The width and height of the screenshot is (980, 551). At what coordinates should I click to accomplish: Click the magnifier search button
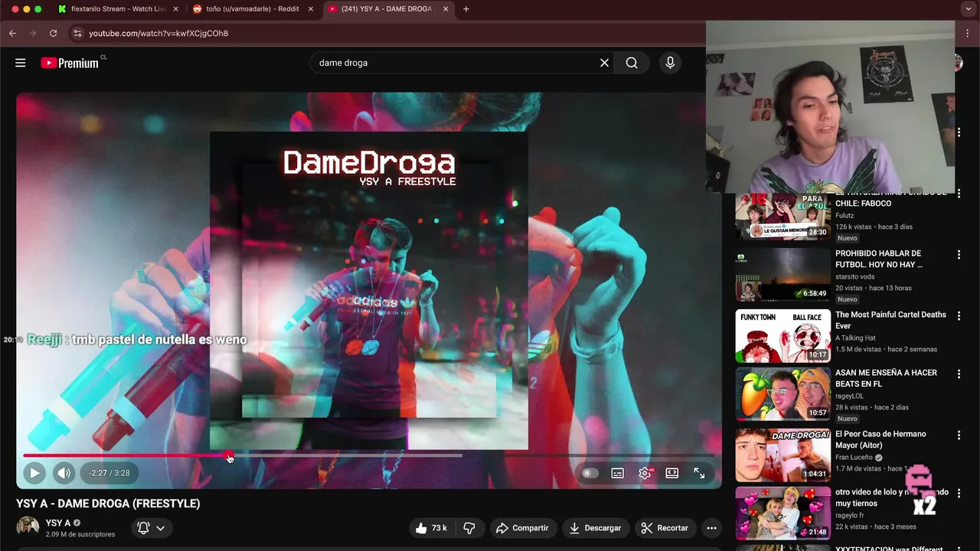click(x=632, y=63)
